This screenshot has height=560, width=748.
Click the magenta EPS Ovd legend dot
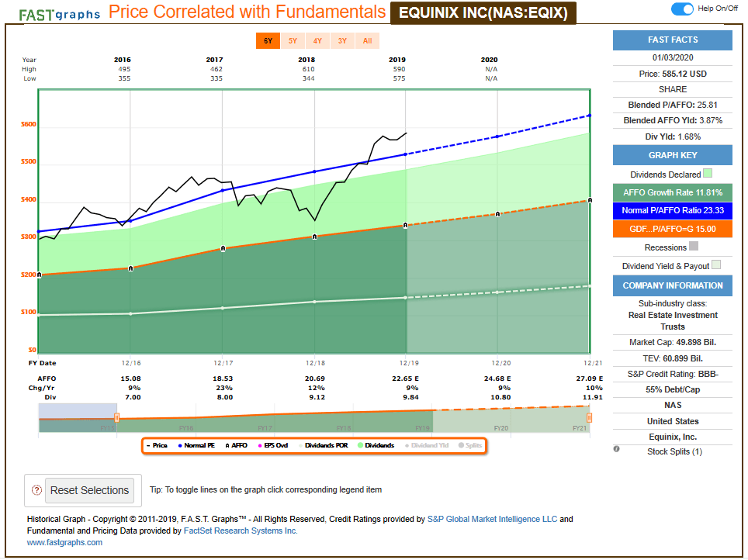[x=259, y=446]
